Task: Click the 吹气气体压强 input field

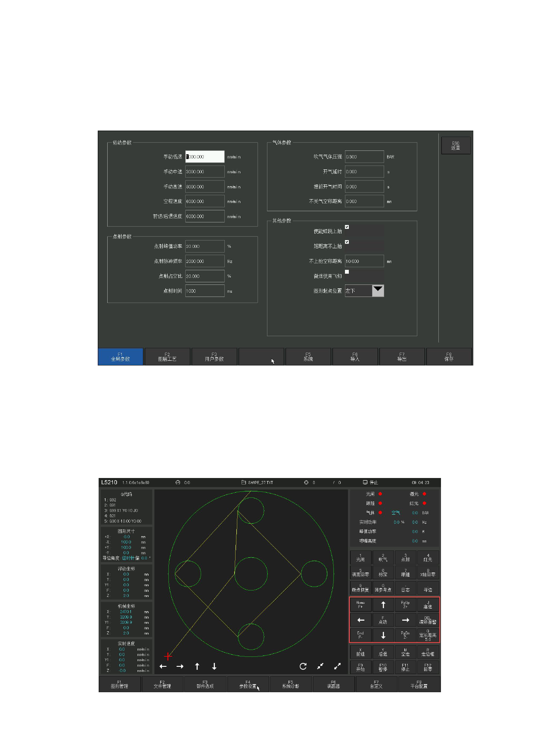Action: (364, 157)
